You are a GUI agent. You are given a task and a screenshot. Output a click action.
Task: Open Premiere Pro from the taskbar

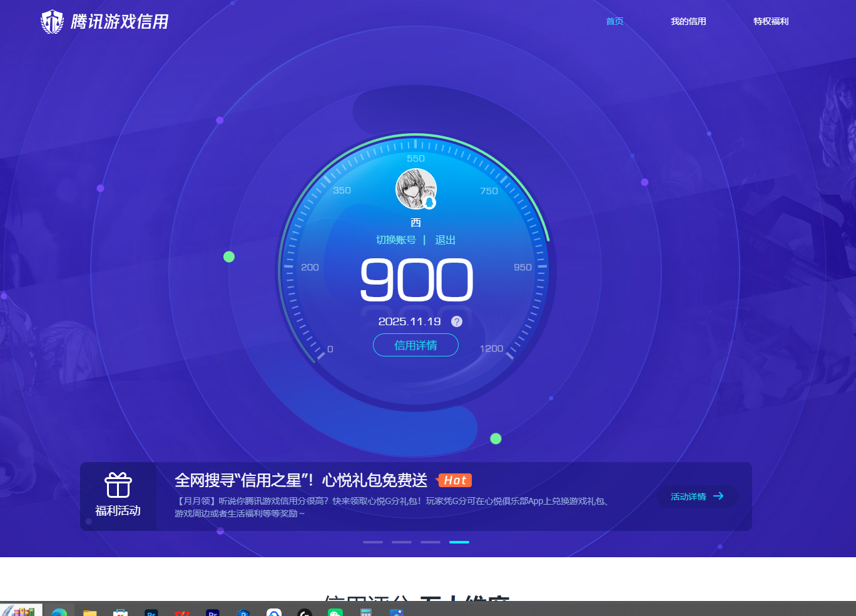(211, 611)
